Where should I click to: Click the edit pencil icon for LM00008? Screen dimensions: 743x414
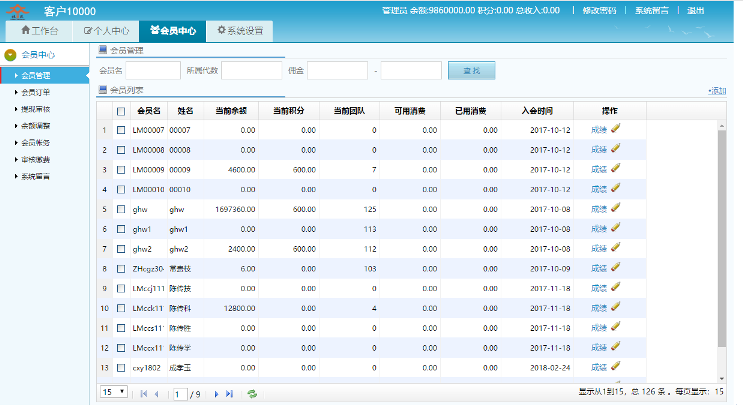point(616,148)
